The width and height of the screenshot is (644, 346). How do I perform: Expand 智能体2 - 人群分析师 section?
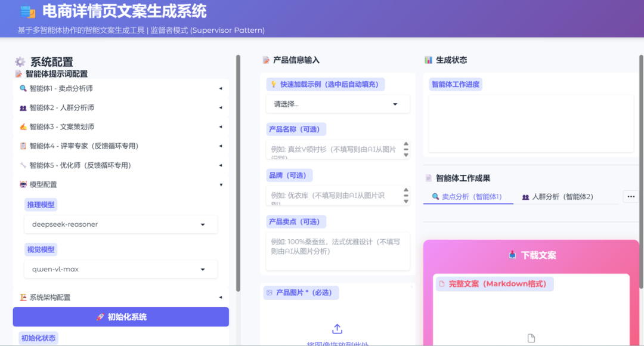(x=120, y=107)
